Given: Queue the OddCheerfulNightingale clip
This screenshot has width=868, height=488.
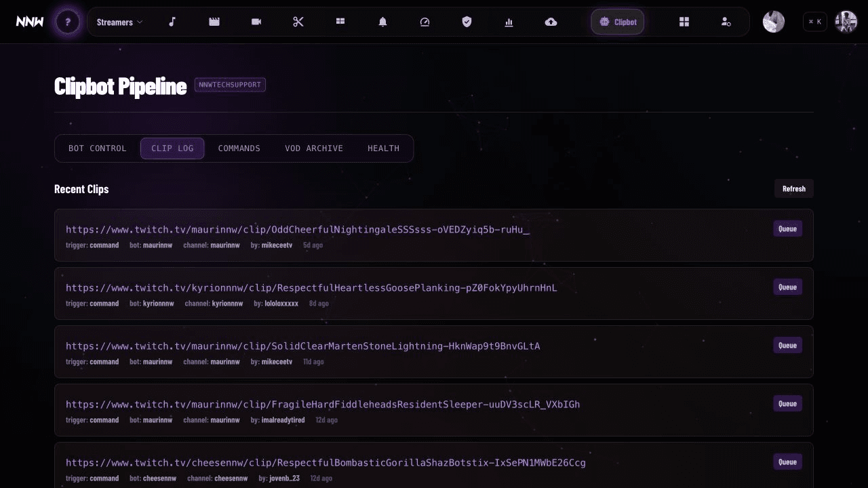Looking at the screenshot, I should coord(787,228).
